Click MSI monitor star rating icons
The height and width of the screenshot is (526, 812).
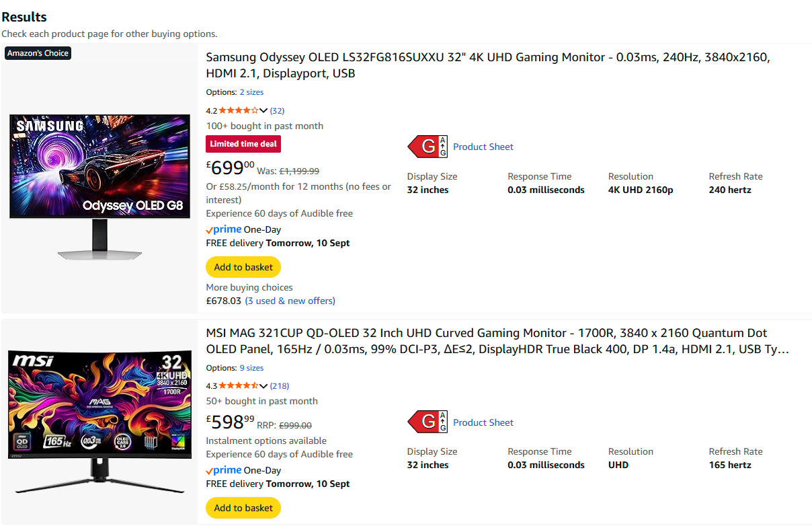click(x=238, y=386)
